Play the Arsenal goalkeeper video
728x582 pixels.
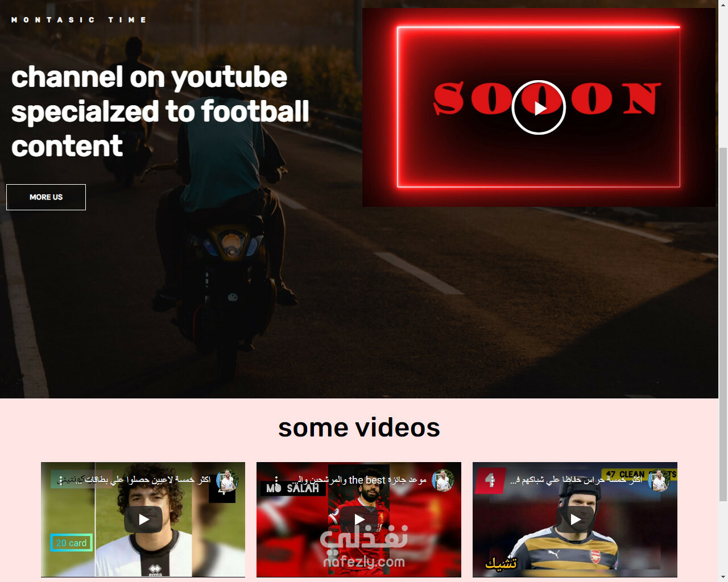(x=575, y=519)
